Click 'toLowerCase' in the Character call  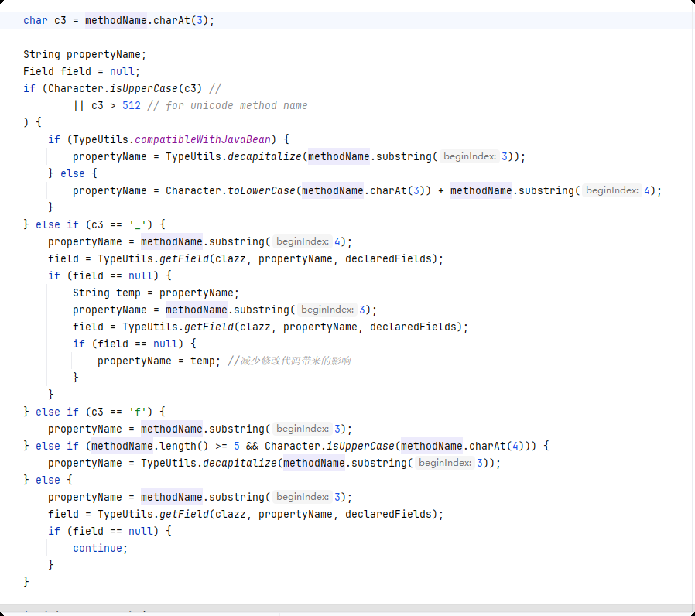pos(261,190)
